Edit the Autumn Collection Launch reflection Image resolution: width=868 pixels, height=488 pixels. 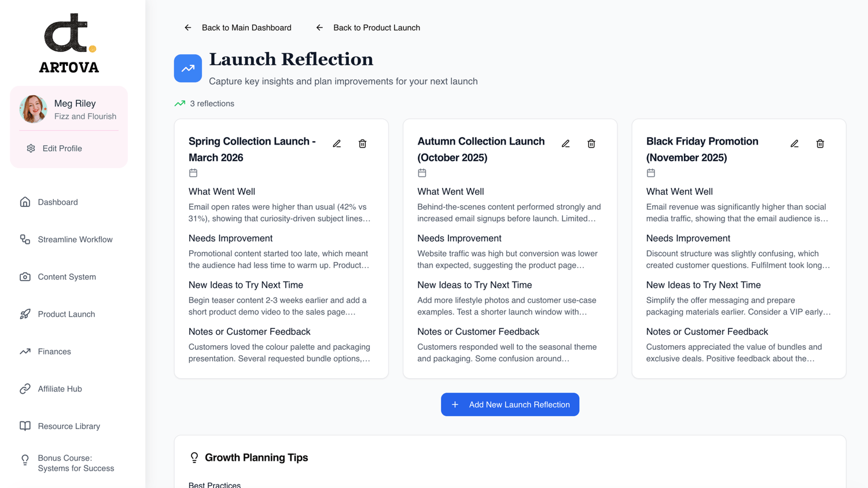(x=565, y=144)
